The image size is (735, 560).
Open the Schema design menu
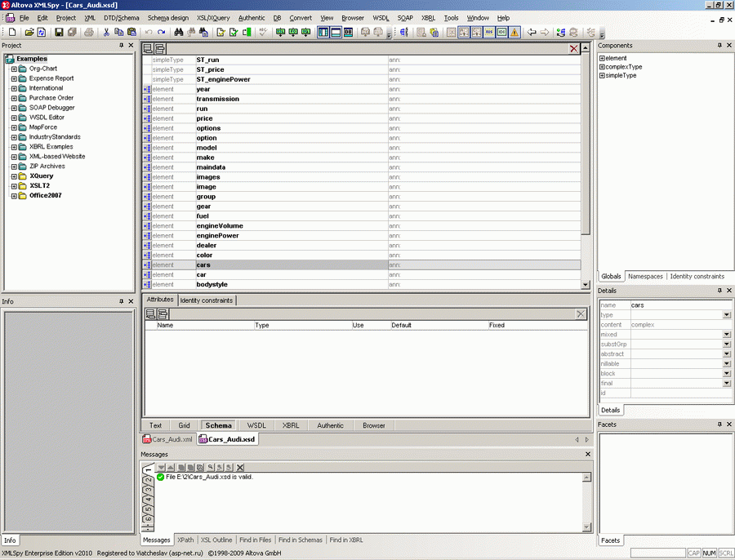pos(167,18)
